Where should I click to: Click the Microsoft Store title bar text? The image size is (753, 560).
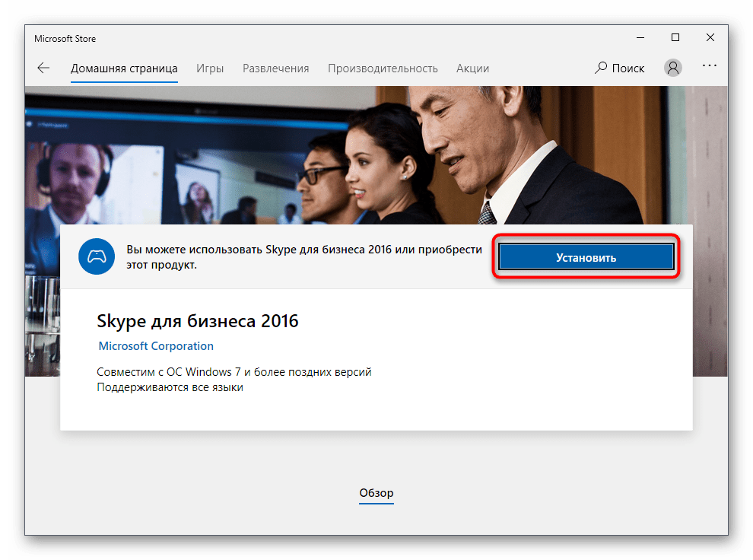[65, 39]
